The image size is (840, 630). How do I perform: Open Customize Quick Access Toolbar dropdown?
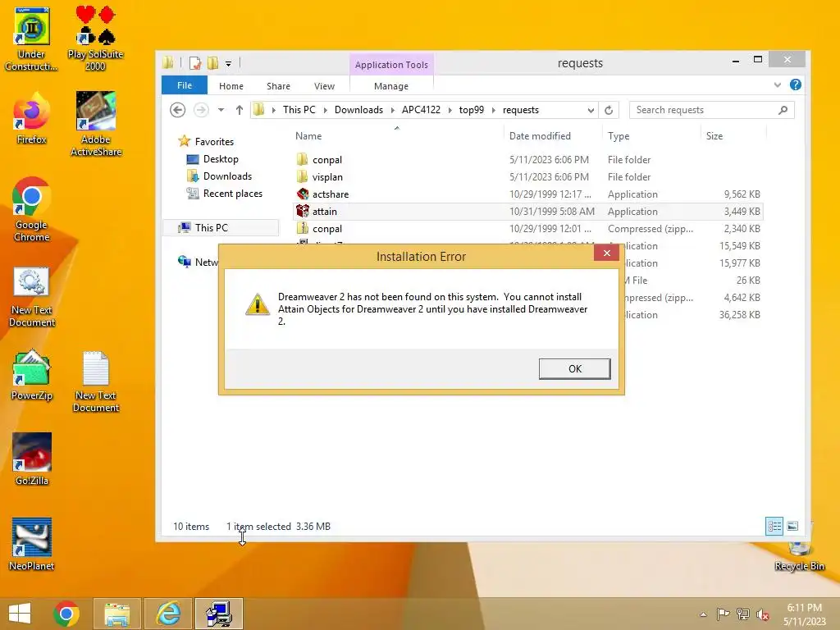pos(228,64)
